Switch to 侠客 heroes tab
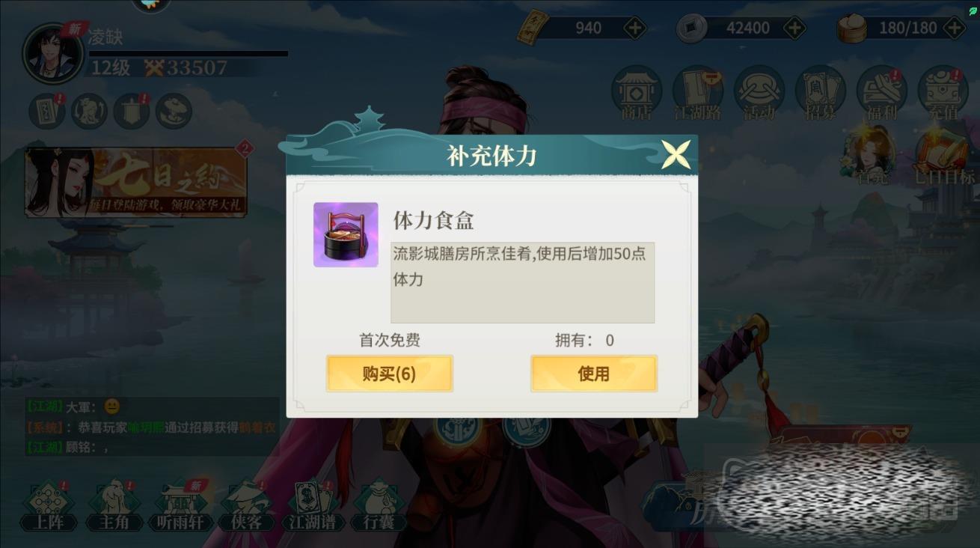 246,506
